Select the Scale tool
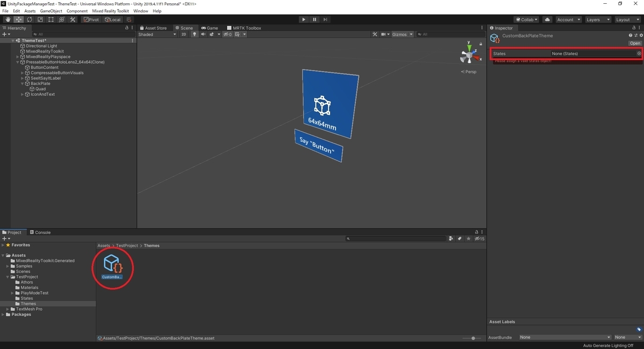644x349 pixels. coord(40,20)
